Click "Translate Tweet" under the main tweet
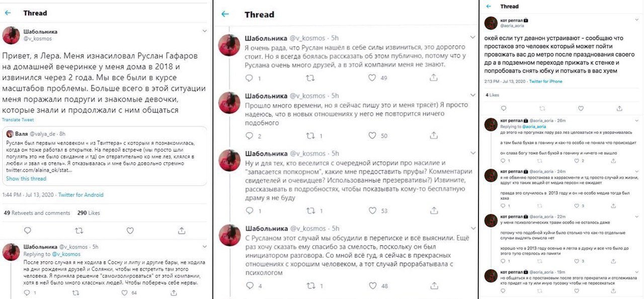The width and height of the screenshot is (644, 299). click(x=18, y=120)
